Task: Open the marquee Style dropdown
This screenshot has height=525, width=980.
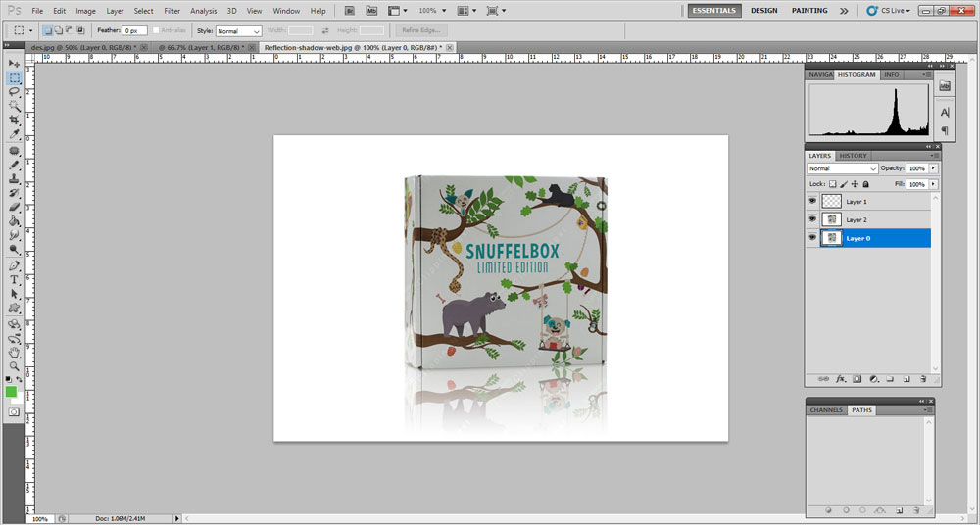Action: coord(238,31)
